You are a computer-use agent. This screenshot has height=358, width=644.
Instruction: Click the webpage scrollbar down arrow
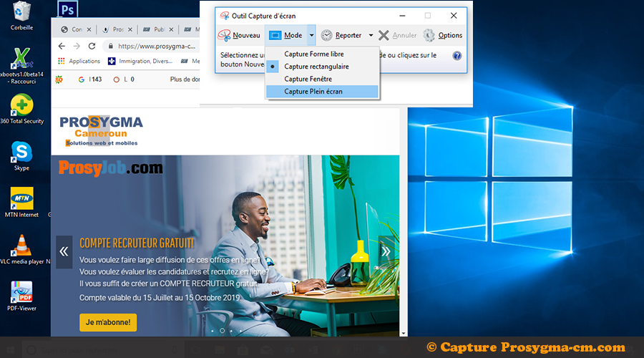(x=404, y=334)
